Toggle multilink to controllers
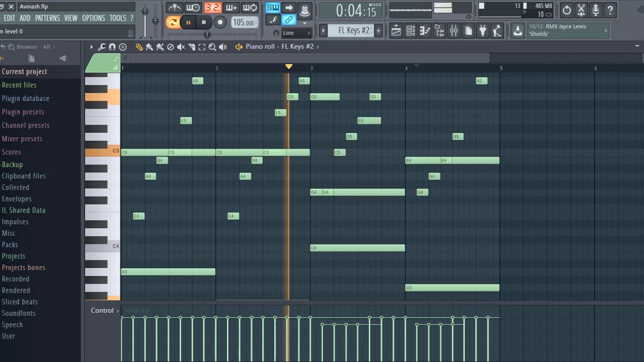This screenshot has width=644, height=362. (x=289, y=20)
